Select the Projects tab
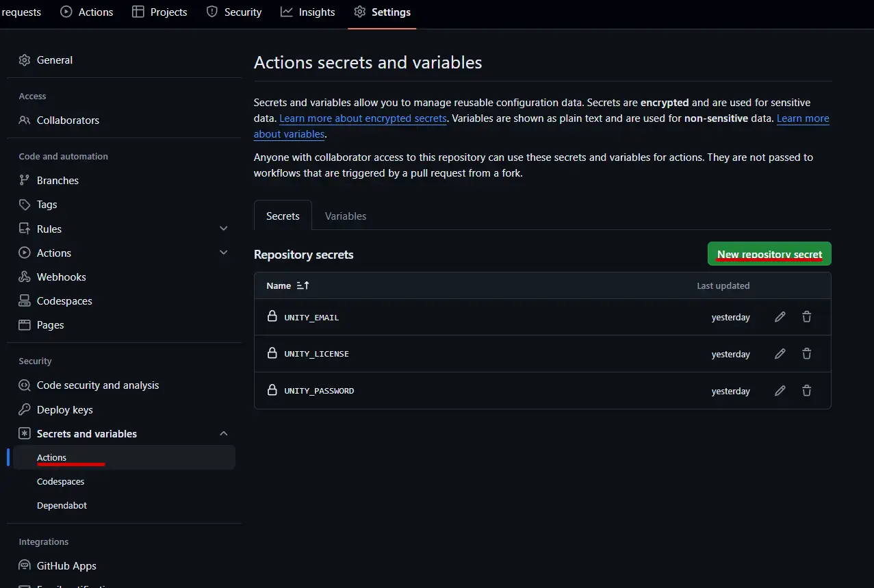The height and width of the screenshot is (588, 874). click(159, 12)
